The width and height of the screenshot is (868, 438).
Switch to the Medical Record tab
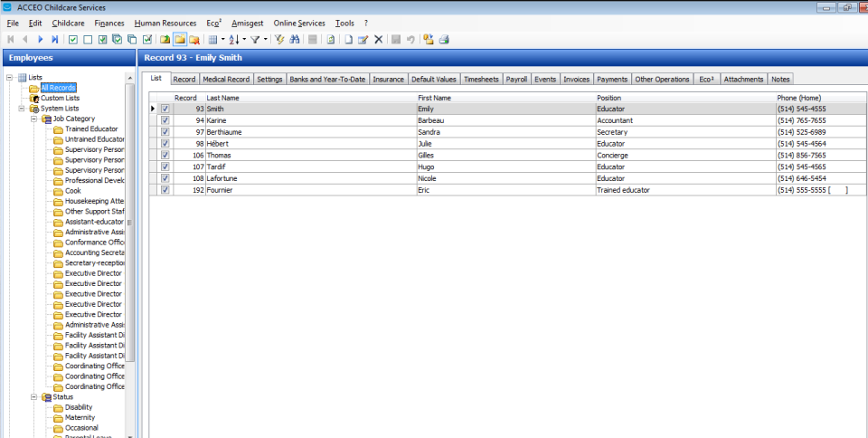tap(226, 79)
